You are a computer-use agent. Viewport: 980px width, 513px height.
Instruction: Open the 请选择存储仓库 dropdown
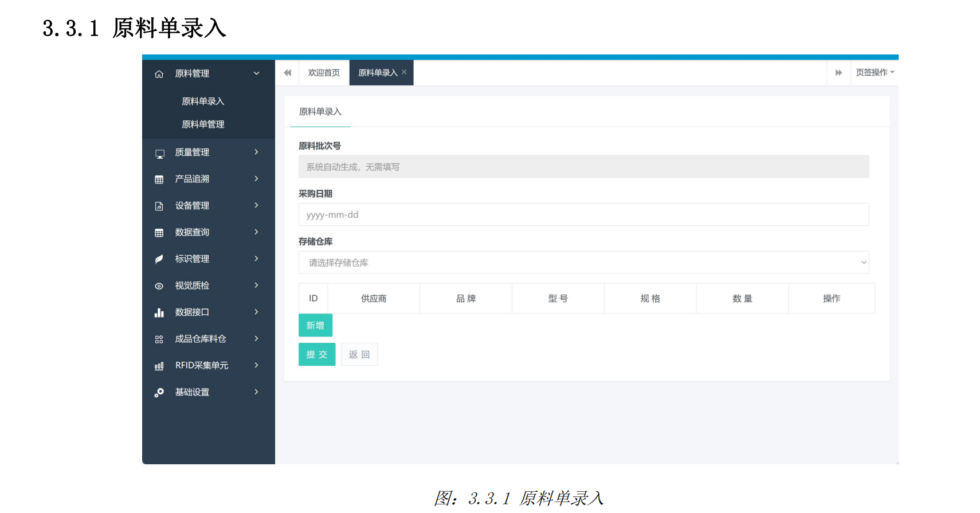(x=583, y=263)
